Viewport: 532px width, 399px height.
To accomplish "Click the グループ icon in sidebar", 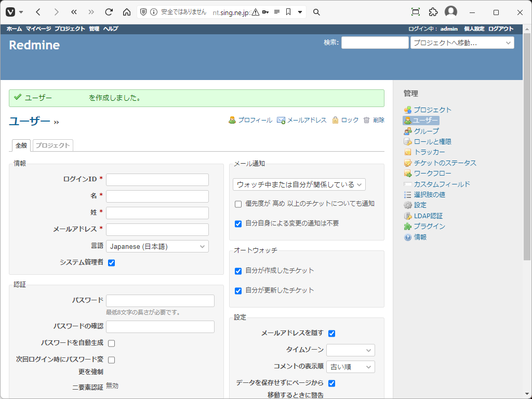I will (407, 131).
